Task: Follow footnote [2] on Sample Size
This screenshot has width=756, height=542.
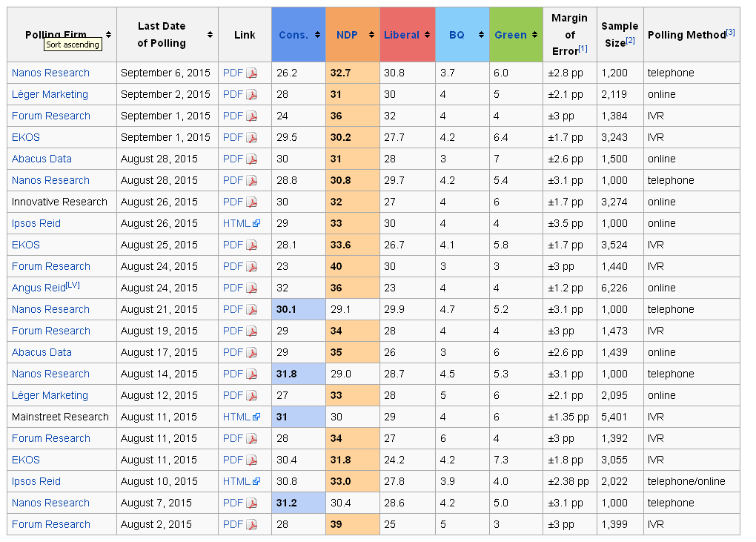Action: coord(630,40)
